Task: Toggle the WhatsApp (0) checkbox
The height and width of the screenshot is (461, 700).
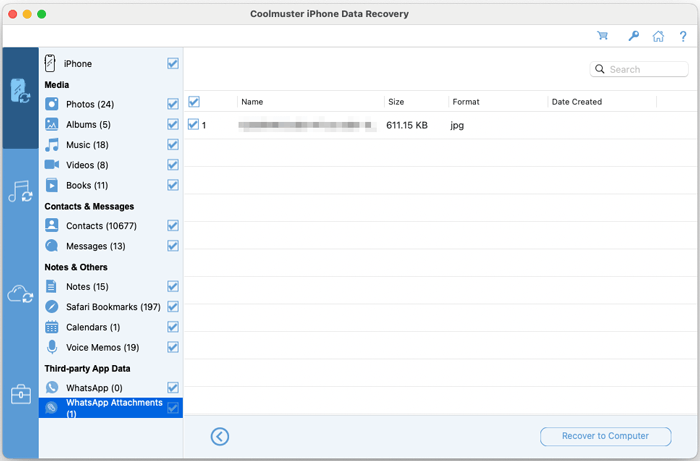Action: click(173, 387)
